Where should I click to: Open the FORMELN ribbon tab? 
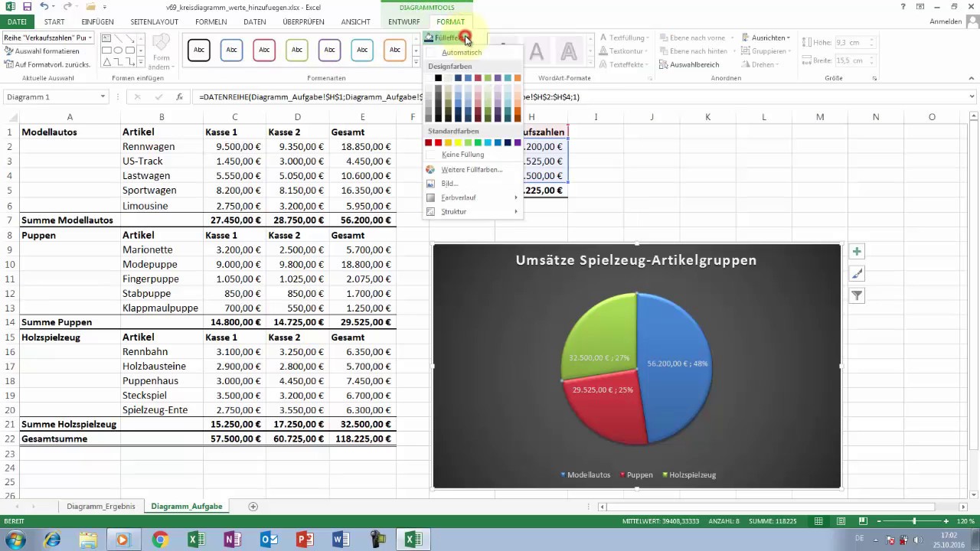[x=211, y=22]
